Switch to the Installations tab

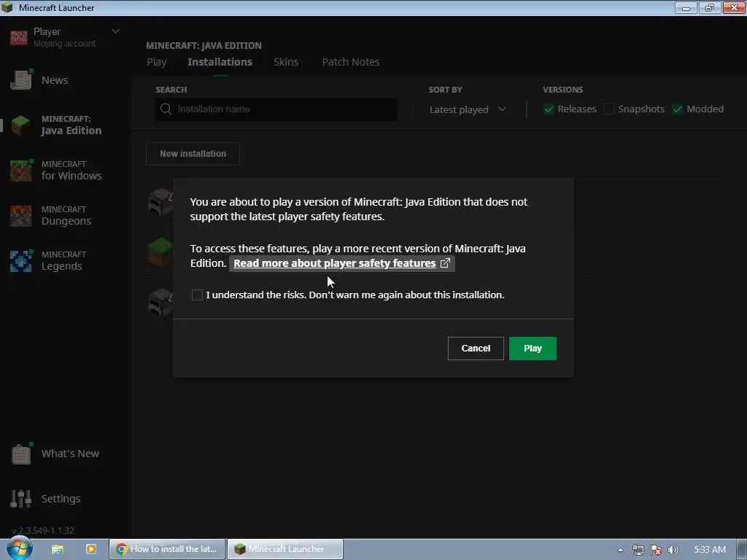(x=220, y=62)
